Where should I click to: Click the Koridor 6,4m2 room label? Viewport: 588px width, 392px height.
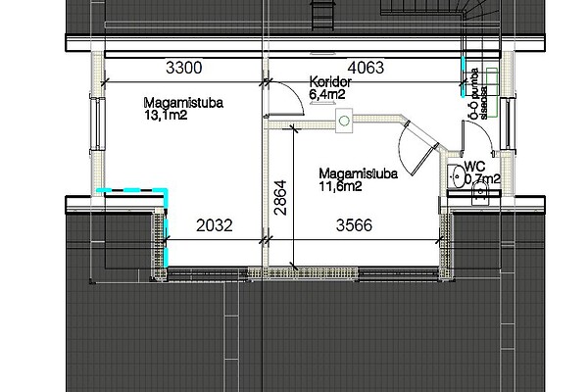click(x=328, y=88)
